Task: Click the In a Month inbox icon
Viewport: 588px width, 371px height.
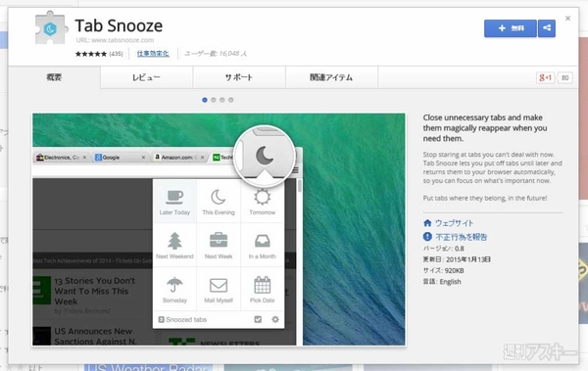Action: (262, 241)
